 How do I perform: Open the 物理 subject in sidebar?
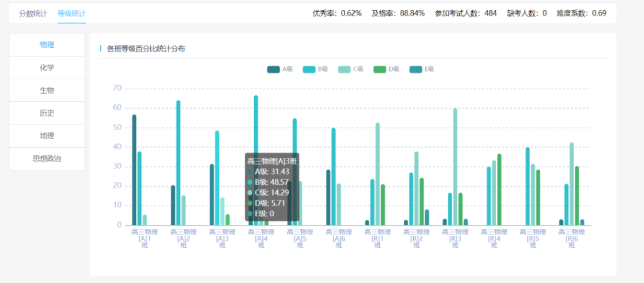(47, 45)
